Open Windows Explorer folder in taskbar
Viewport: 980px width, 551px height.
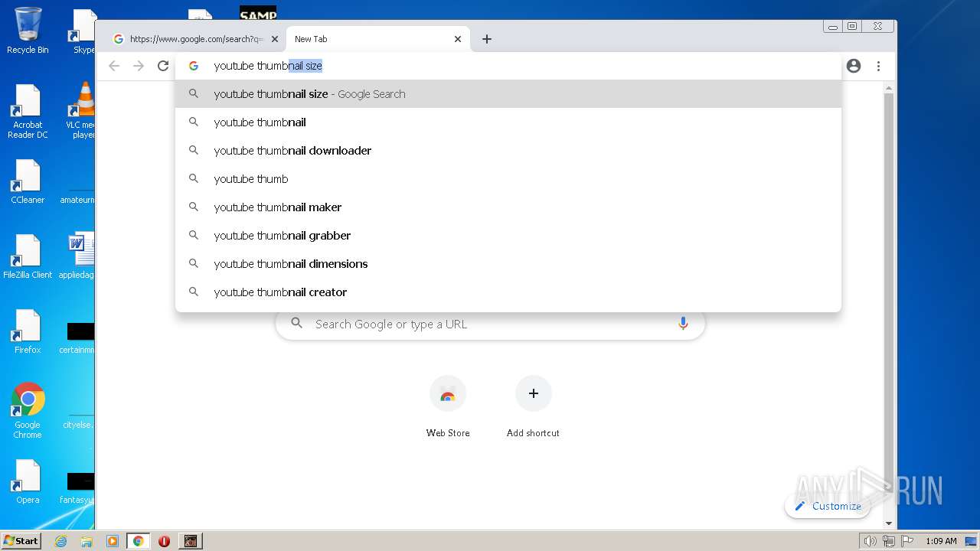pos(87,541)
